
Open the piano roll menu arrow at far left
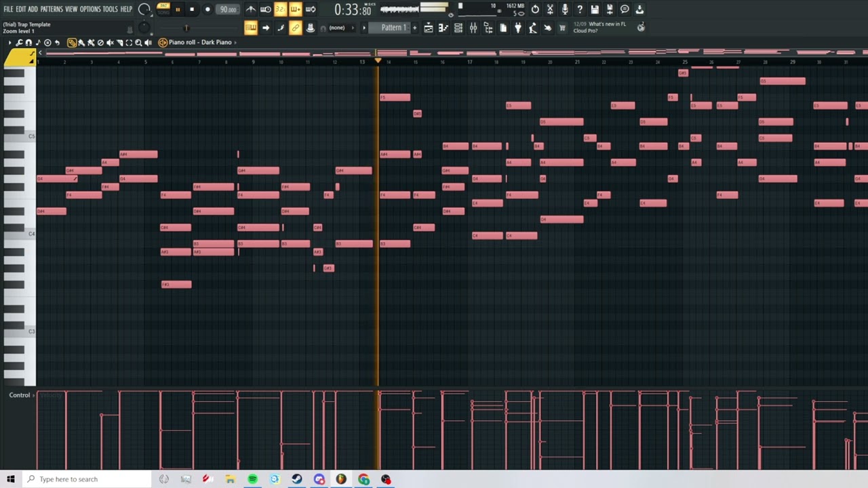10,43
